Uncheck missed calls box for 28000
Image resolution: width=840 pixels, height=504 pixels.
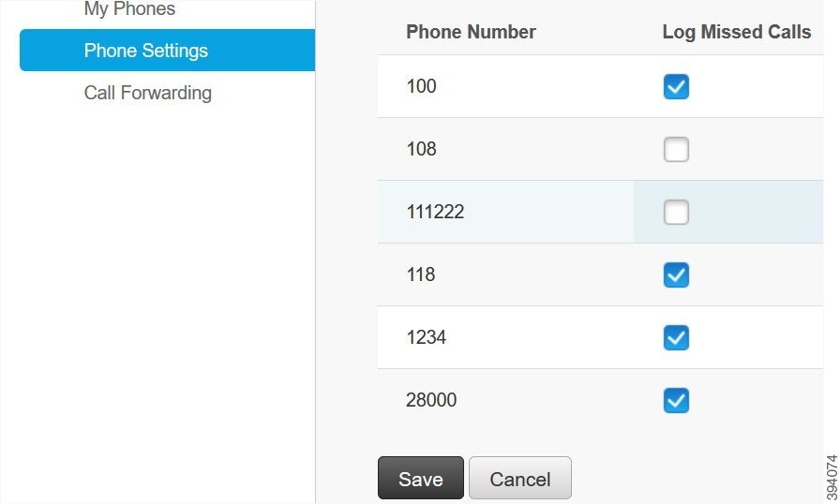676,400
